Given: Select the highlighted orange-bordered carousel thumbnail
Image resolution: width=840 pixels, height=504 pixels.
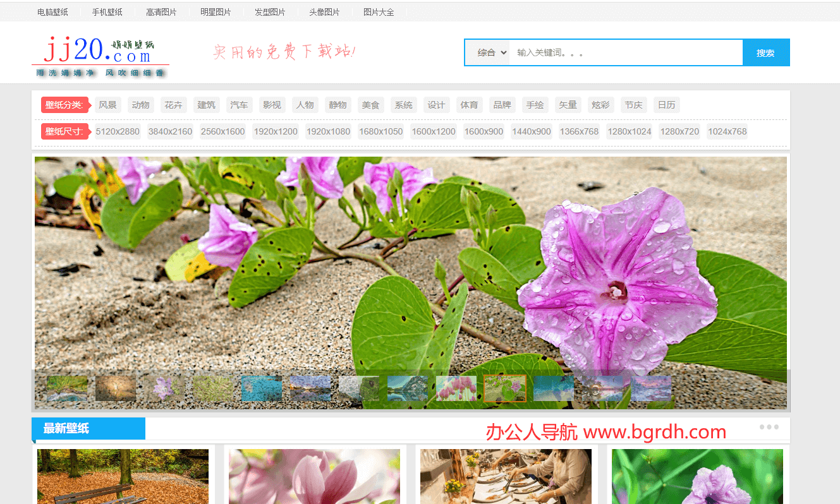Looking at the screenshot, I should coord(505,388).
